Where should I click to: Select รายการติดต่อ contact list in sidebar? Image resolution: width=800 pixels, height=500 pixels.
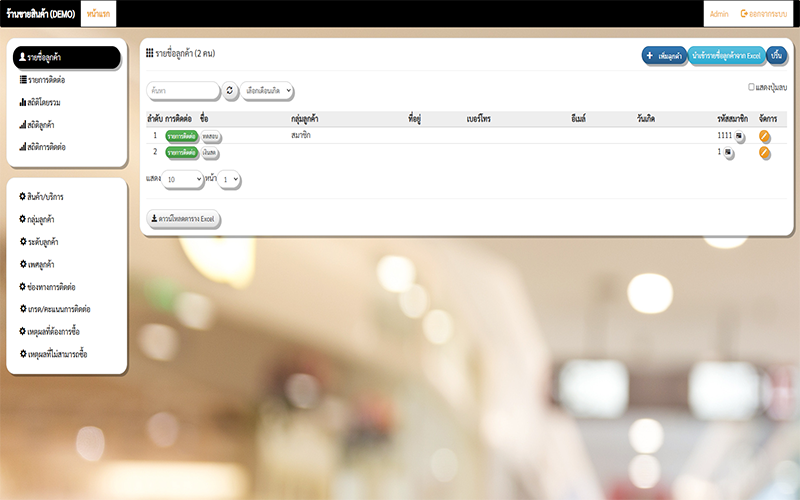click(48, 79)
